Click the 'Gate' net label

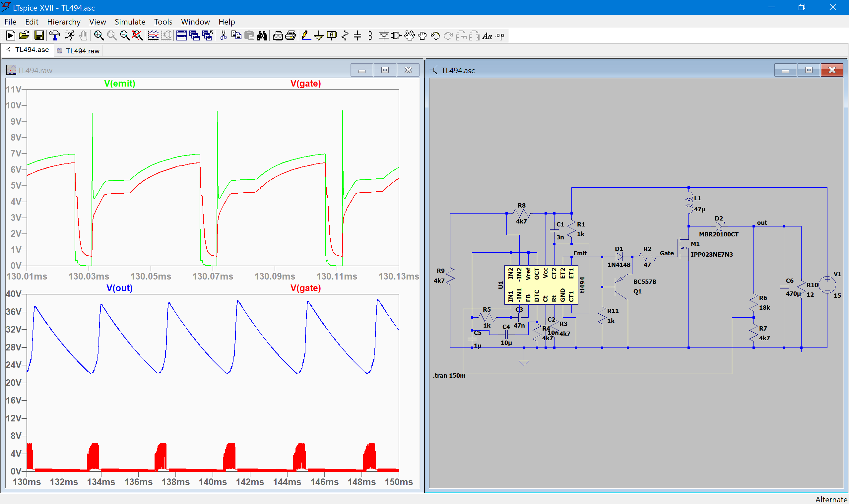(x=667, y=253)
